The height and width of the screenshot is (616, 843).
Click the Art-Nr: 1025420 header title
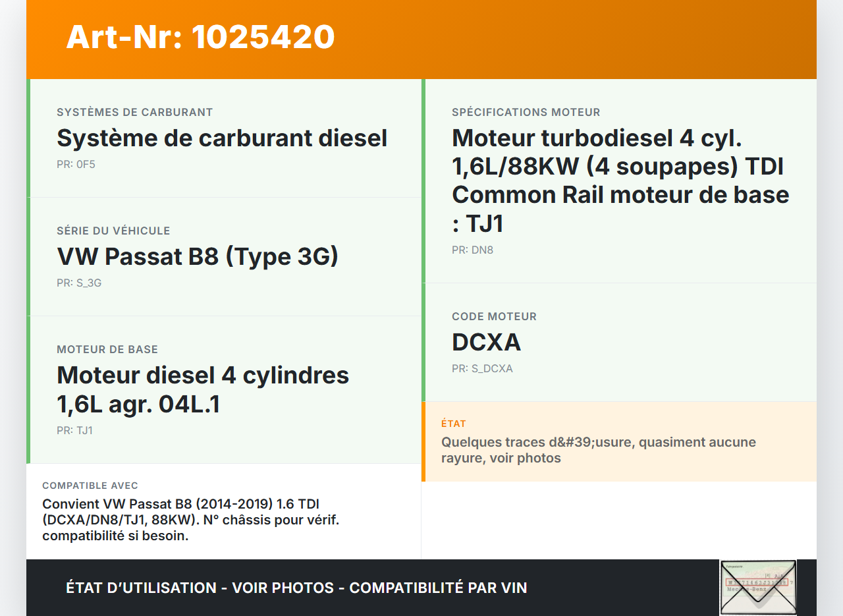pyautogui.click(x=200, y=37)
